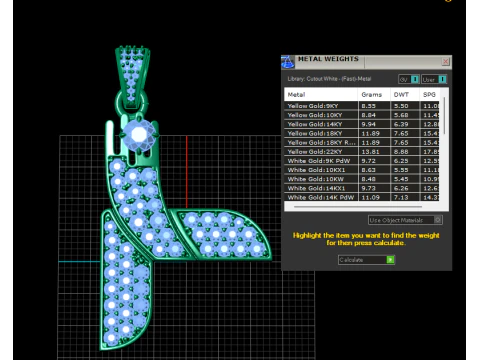
Task: Click the 8.88 DWT cell
Action: [405, 152]
